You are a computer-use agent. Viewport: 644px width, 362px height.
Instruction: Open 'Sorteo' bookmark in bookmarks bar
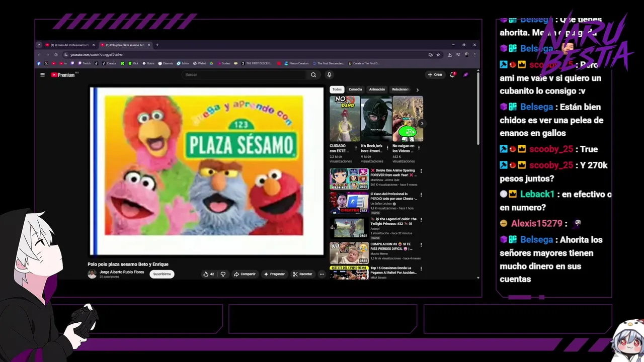point(223,63)
